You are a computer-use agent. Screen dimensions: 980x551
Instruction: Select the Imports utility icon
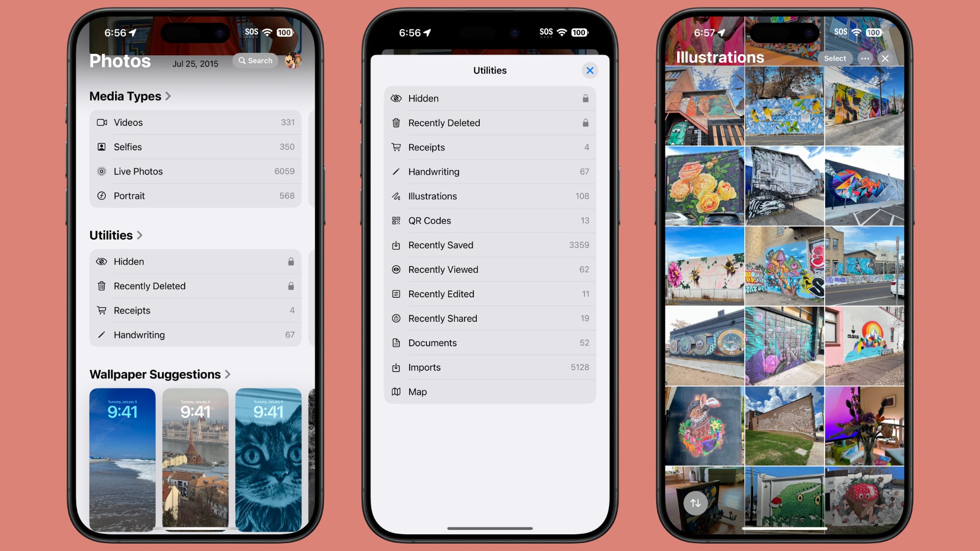pyautogui.click(x=396, y=367)
